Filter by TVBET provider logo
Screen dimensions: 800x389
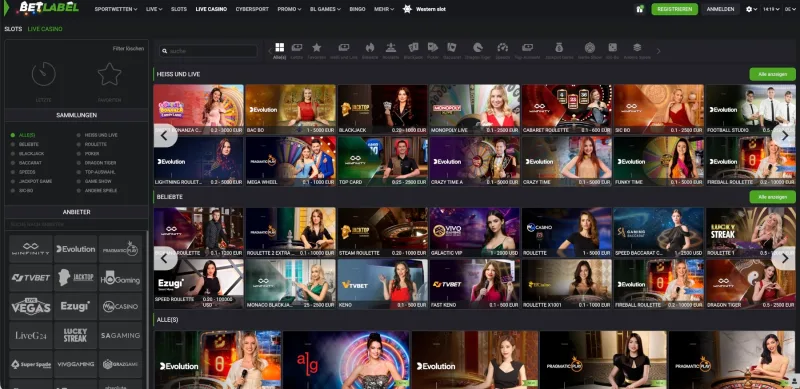click(x=31, y=278)
